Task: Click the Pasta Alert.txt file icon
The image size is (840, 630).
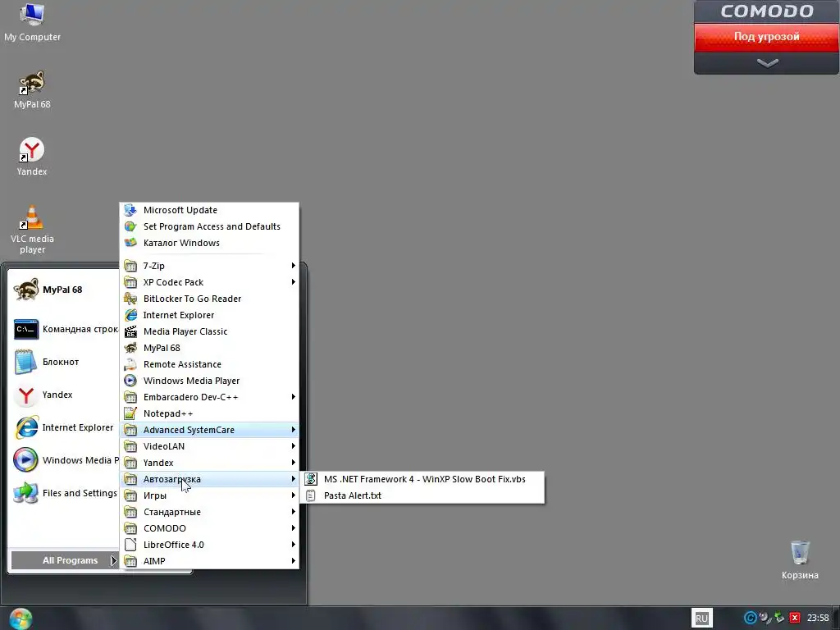Action: 311,495
